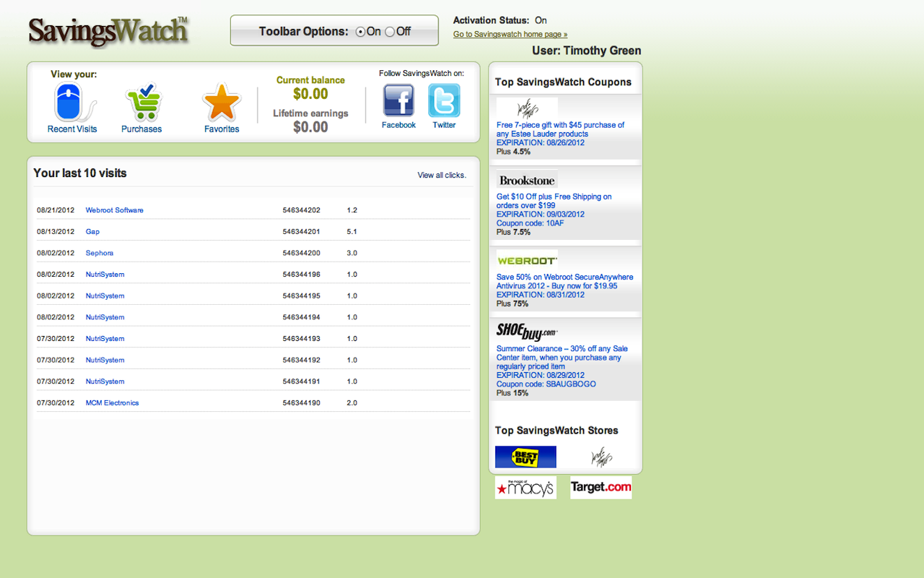Screen dimensions: 924x578
Task: Open View all clicks link
Action: 442,176
